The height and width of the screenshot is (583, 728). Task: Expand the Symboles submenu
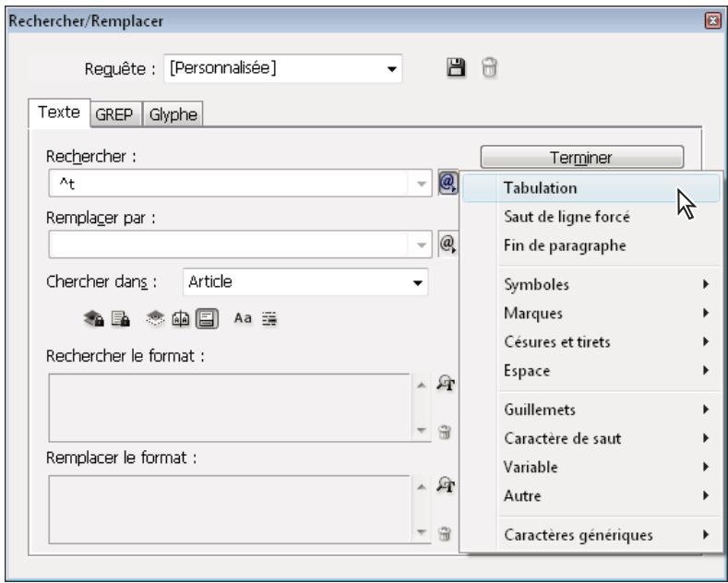(608, 284)
